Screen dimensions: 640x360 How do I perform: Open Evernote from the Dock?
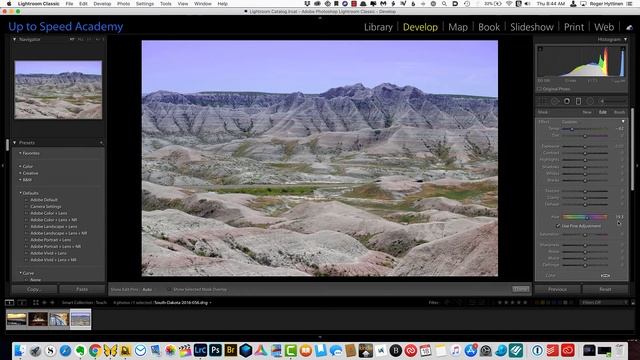coord(80,350)
